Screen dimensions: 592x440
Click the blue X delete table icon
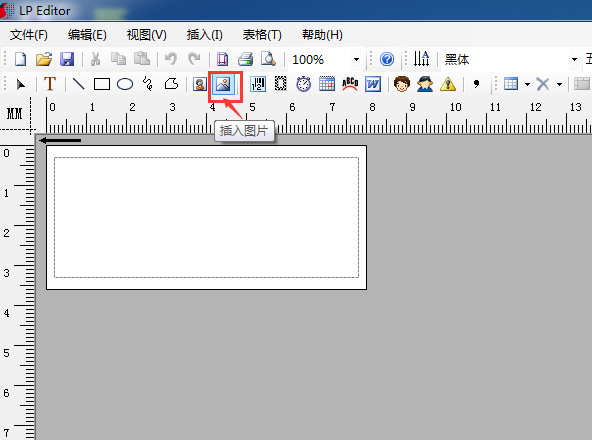[543, 84]
